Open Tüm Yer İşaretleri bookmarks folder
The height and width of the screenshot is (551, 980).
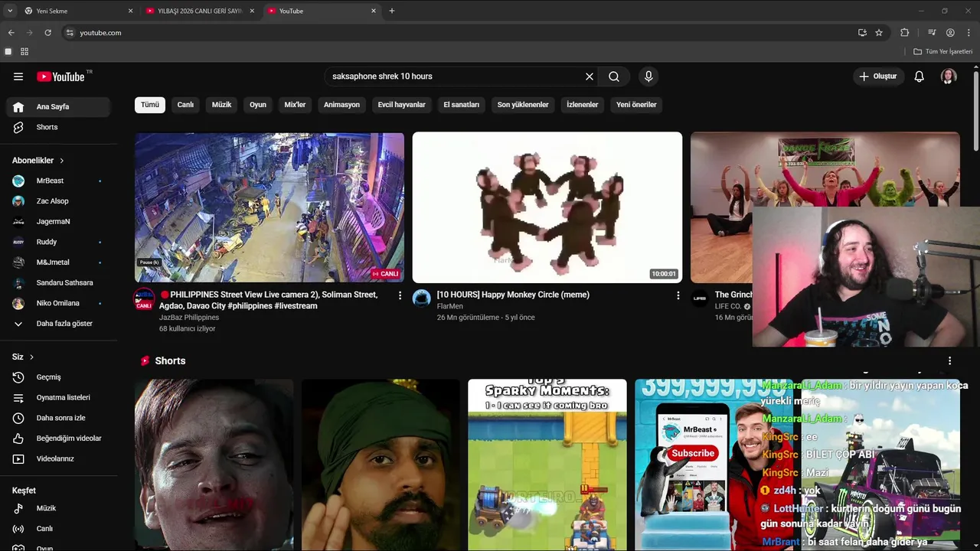942,51
